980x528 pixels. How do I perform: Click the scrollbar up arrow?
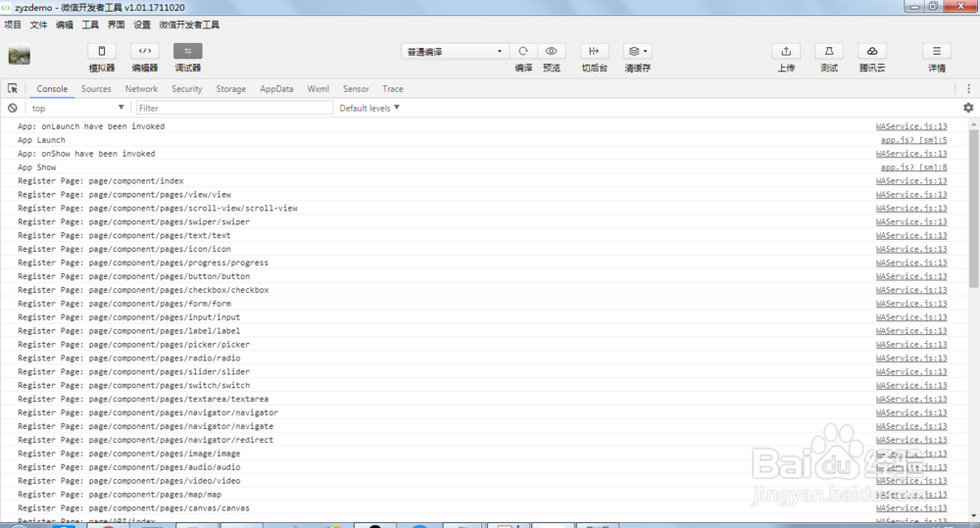(974, 125)
